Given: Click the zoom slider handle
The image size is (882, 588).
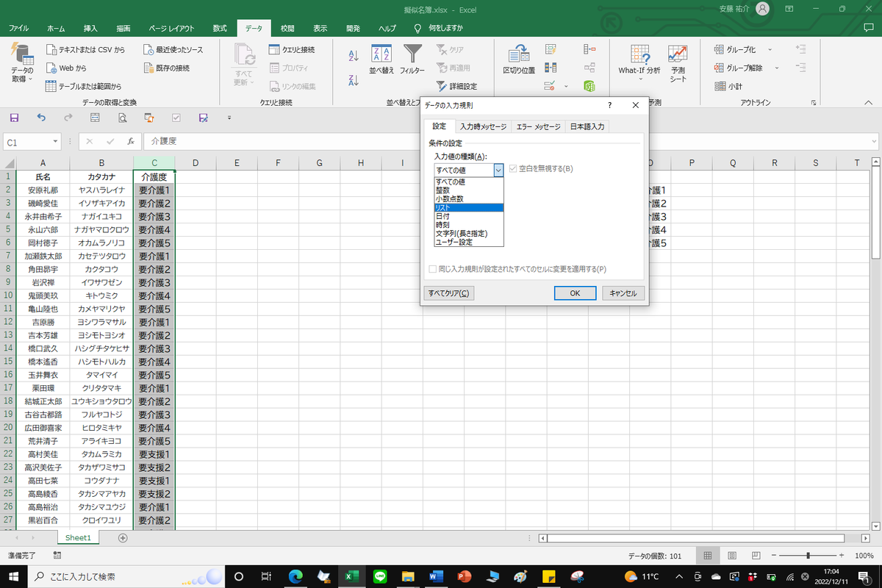Looking at the screenshot, I should [x=808, y=556].
